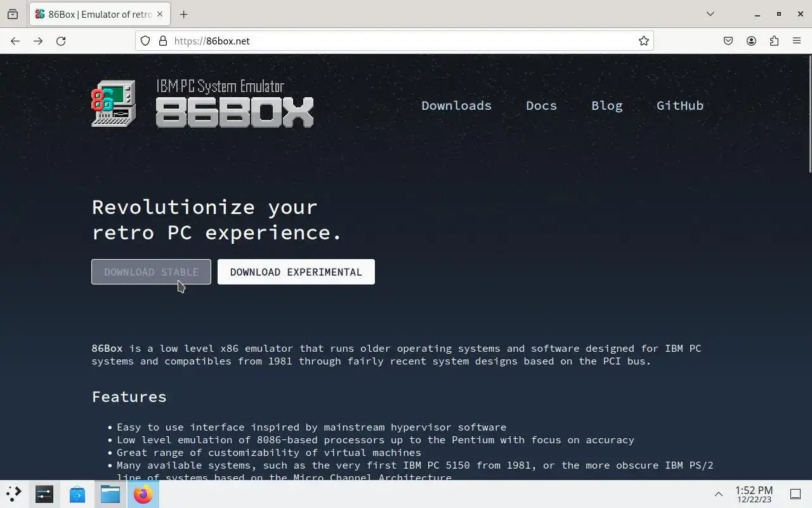Viewport: 812px width, 508px height.
Task: Open Firefox recent browsing view icon
Action: (13, 14)
